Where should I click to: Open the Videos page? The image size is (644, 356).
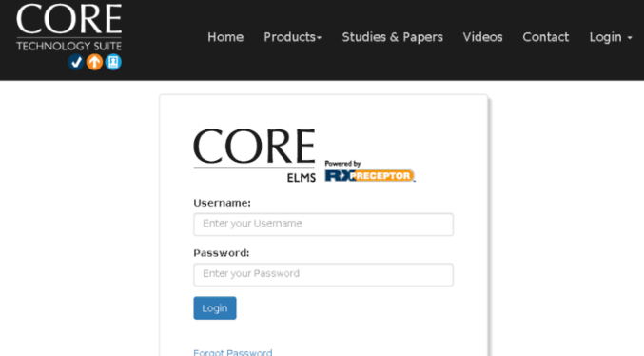(x=482, y=37)
